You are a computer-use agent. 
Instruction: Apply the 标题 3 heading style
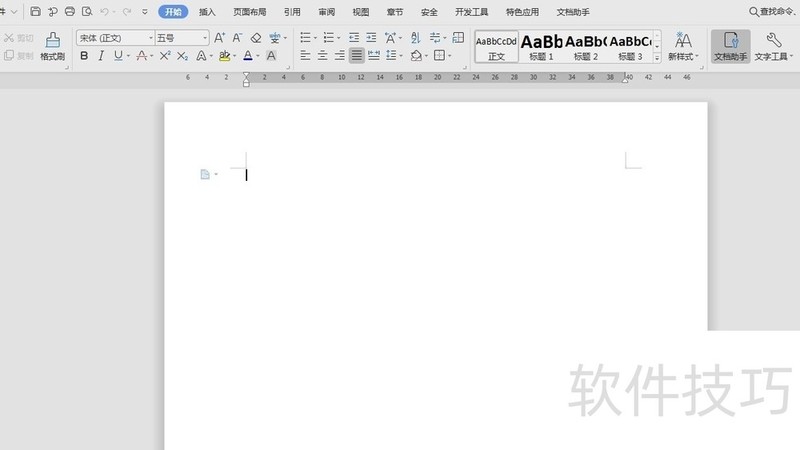click(x=630, y=46)
